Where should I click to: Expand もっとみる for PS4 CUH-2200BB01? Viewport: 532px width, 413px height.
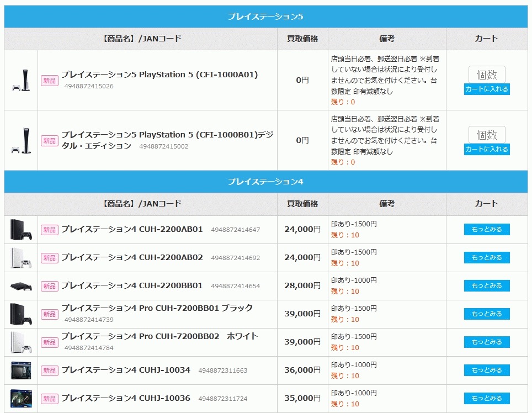[x=486, y=286]
